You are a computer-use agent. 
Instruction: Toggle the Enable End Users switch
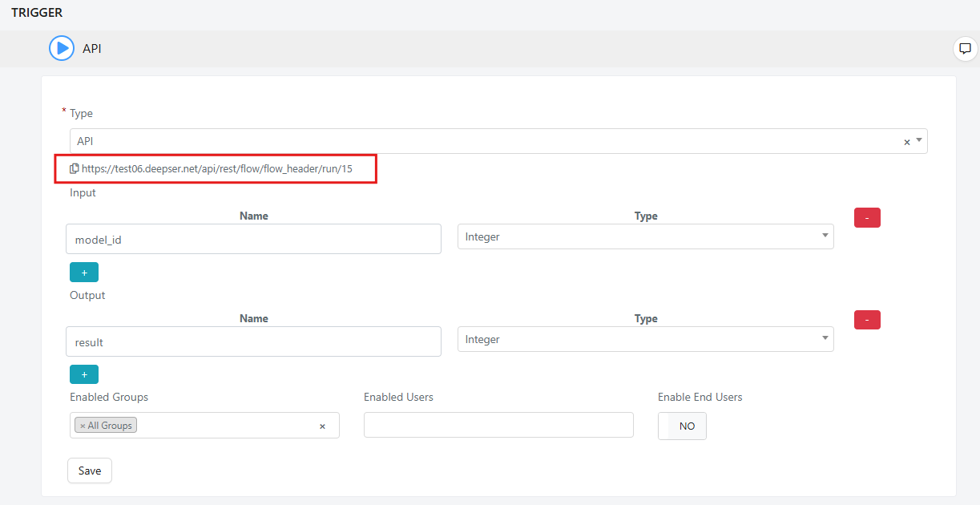click(682, 426)
